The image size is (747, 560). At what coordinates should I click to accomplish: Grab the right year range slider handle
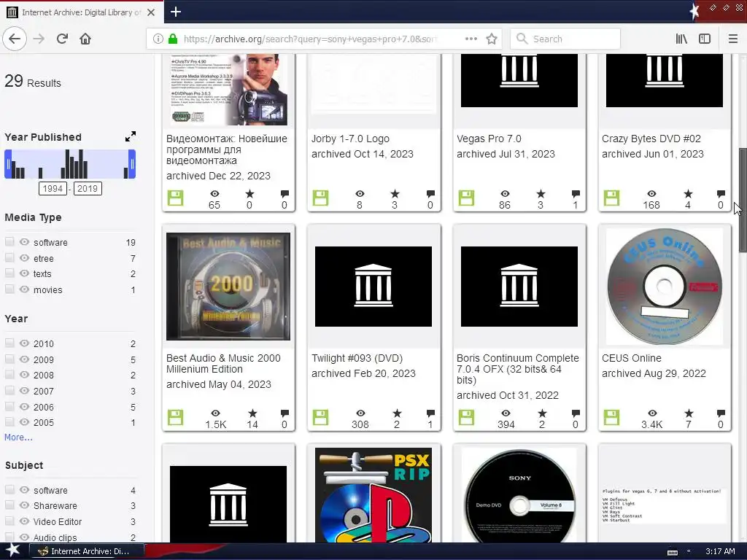132,164
